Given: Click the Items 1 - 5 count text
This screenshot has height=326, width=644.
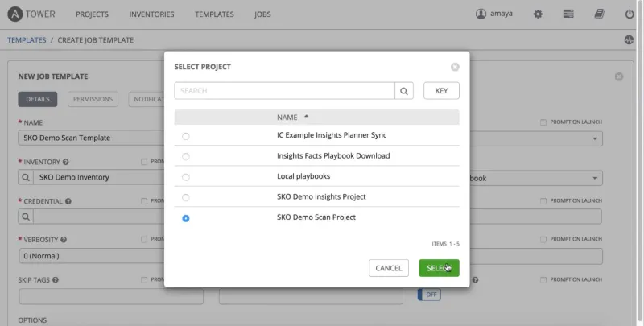Looking at the screenshot, I should pyautogui.click(x=446, y=244).
